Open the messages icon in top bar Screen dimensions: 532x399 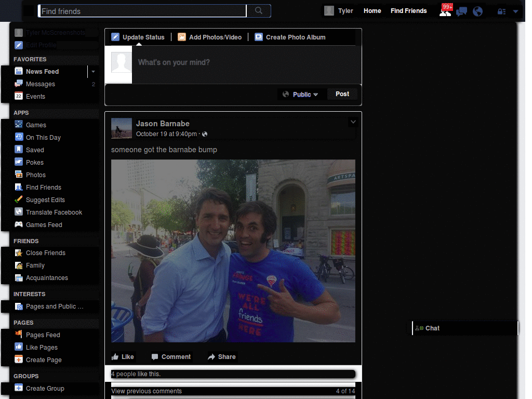pos(461,11)
